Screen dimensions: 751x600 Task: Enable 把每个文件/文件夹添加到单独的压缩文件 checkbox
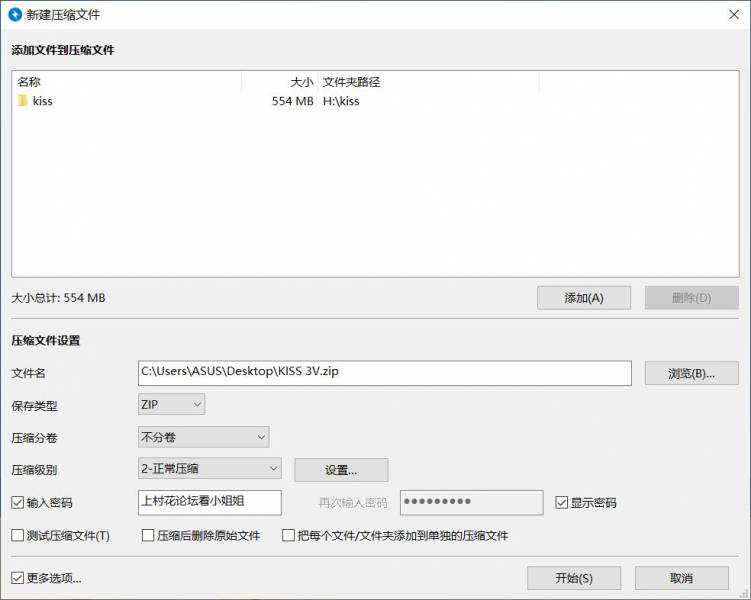point(288,535)
